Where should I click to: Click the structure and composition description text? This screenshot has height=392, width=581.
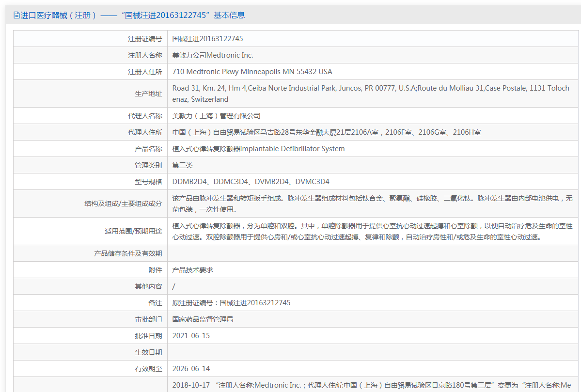point(372,204)
